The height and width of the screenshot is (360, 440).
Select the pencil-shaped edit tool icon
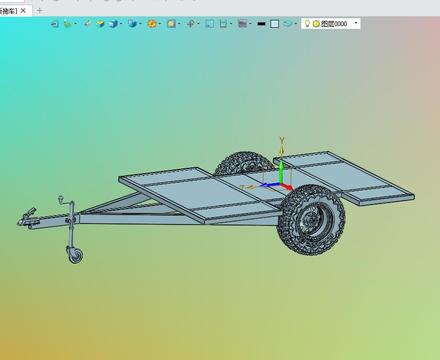click(x=87, y=23)
